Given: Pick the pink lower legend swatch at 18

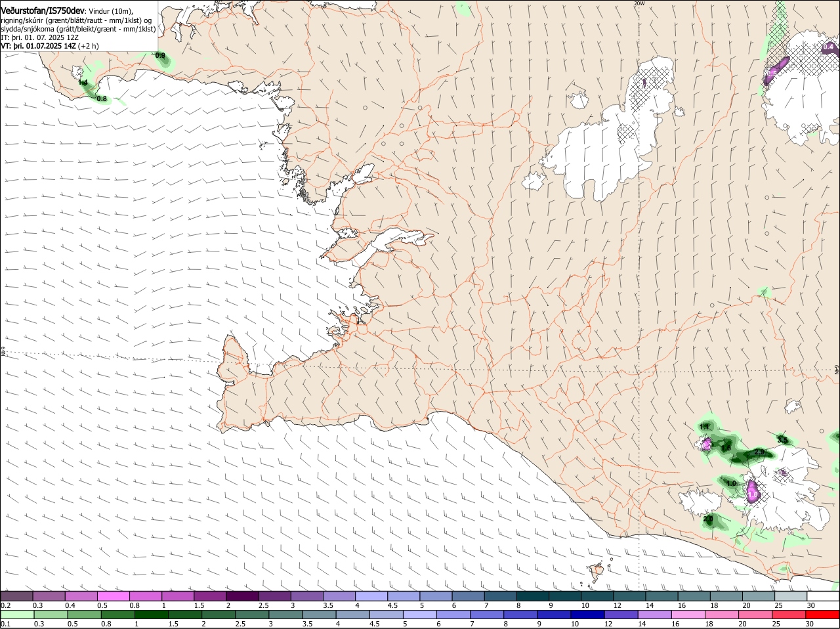Looking at the screenshot, I should pyautogui.click(x=723, y=615).
